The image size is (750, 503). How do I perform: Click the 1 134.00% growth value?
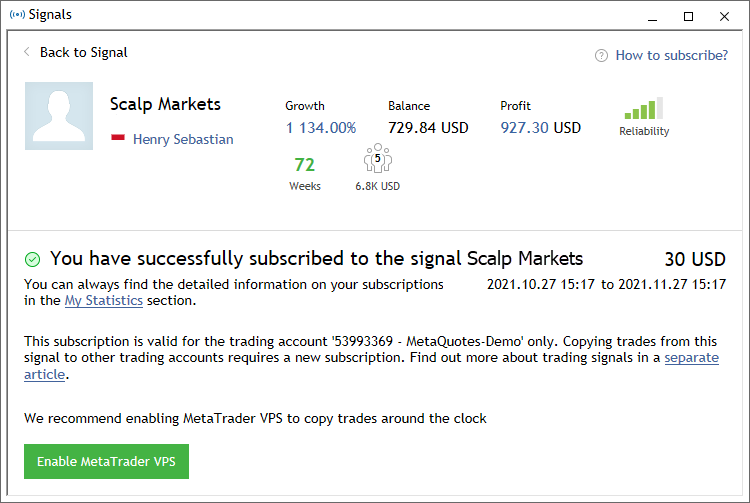320,128
